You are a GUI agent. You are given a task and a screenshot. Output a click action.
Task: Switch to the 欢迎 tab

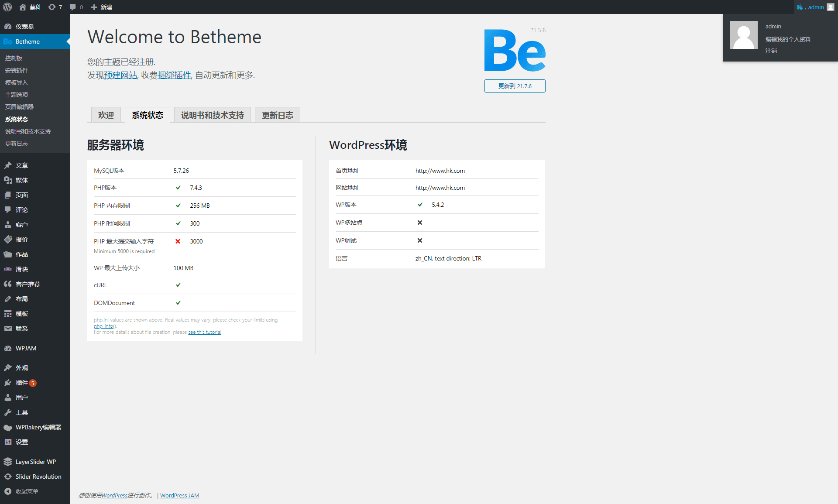point(105,115)
